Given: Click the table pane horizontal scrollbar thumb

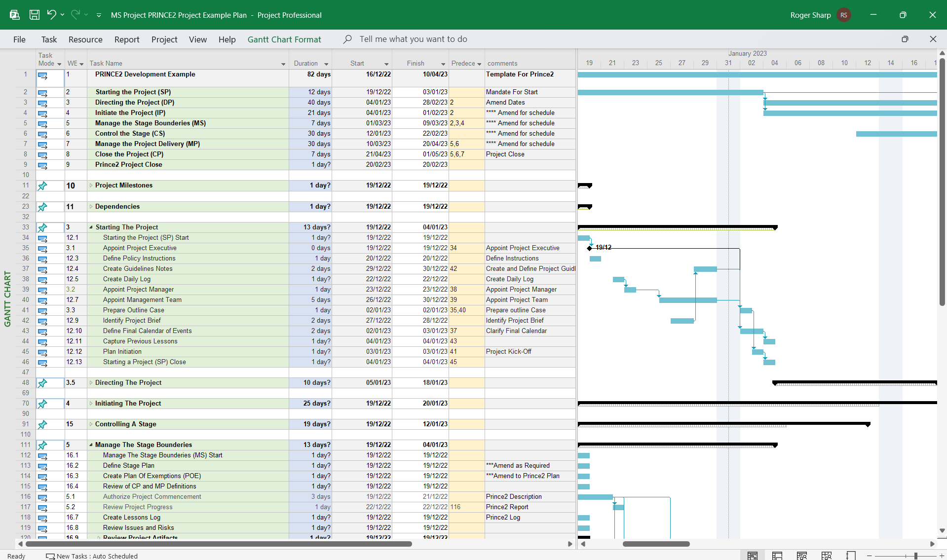Looking at the screenshot, I should [219, 544].
